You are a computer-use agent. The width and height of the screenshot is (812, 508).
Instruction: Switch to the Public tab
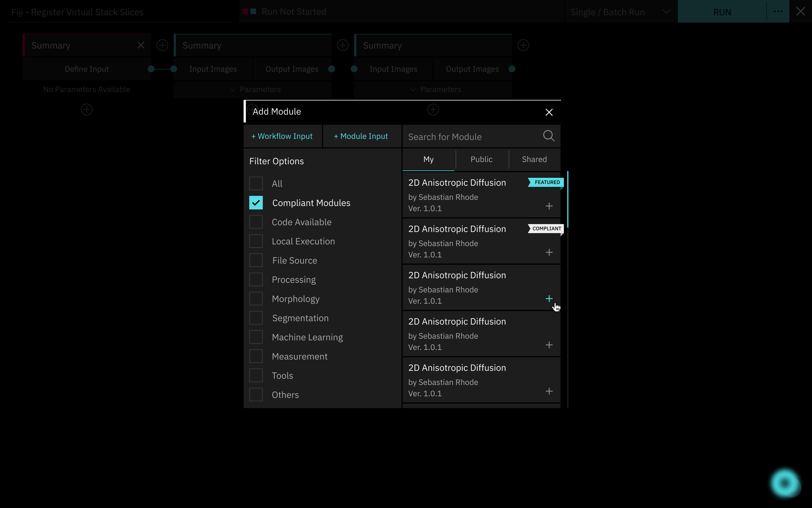(482, 159)
